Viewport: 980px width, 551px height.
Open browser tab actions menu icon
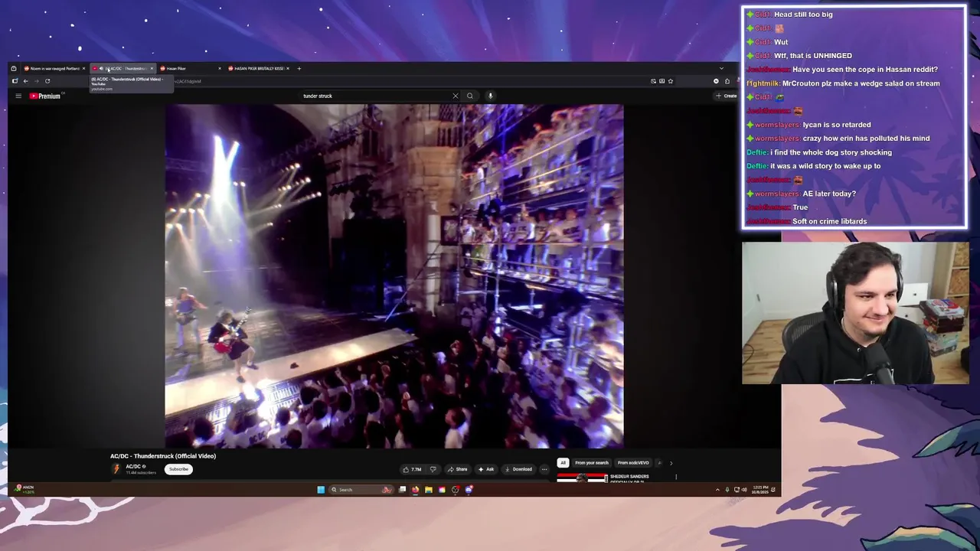coord(14,68)
